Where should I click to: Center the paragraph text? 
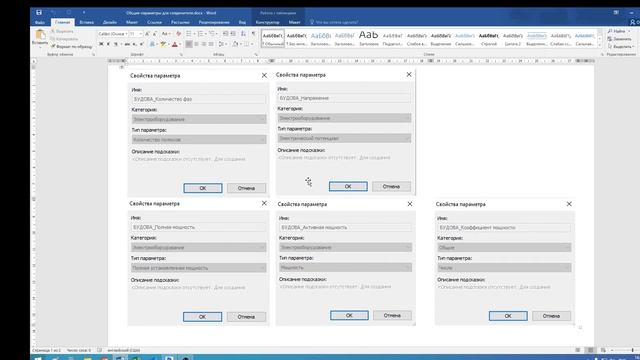[x=196, y=44]
